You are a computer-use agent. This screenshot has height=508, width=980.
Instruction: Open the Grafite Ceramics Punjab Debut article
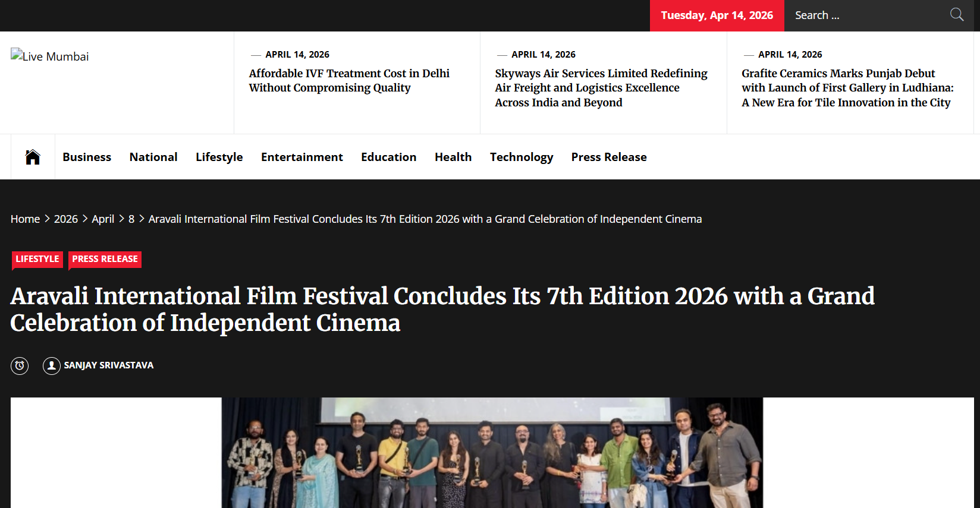(847, 88)
